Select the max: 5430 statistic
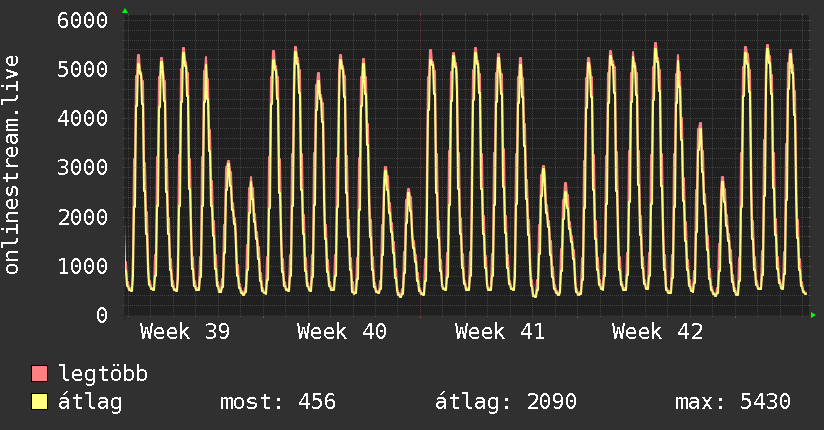This screenshot has width=824, height=430. pyautogui.click(x=733, y=402)
